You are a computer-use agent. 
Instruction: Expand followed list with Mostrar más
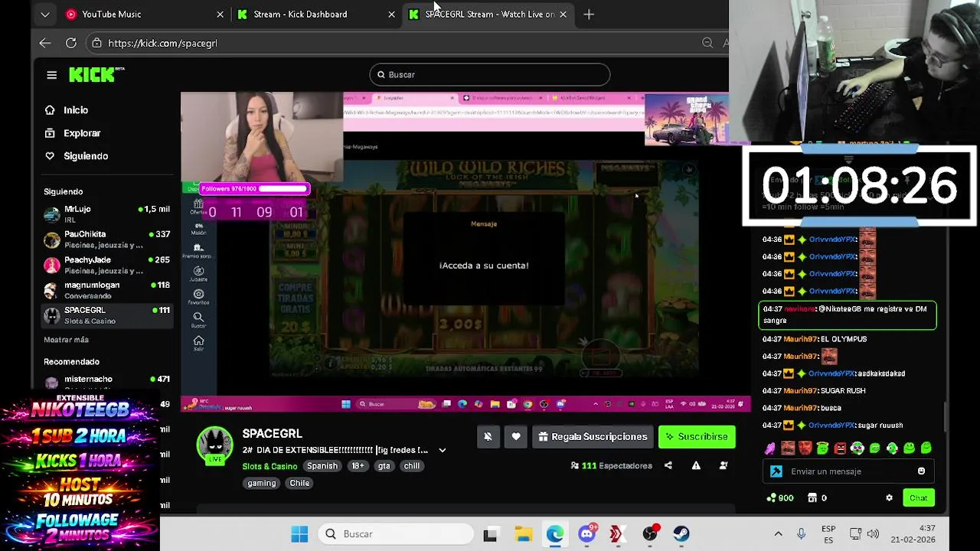[66, 340]
